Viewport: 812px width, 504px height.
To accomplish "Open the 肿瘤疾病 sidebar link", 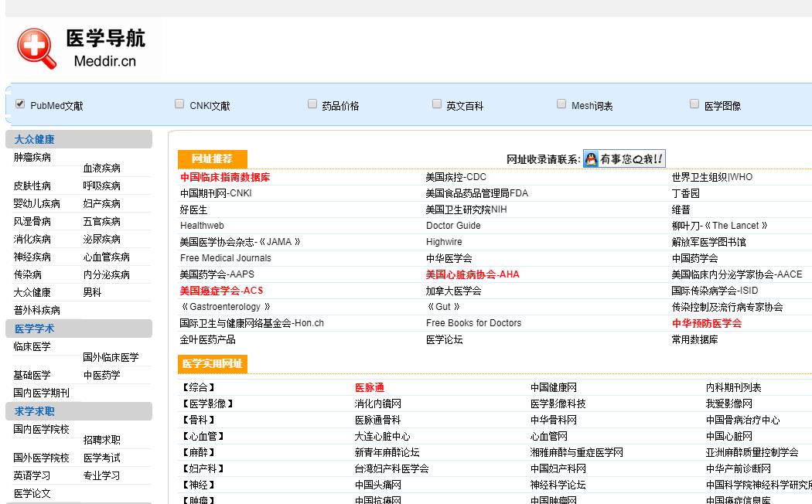I will pyautogui.click(x=32, y=157).
